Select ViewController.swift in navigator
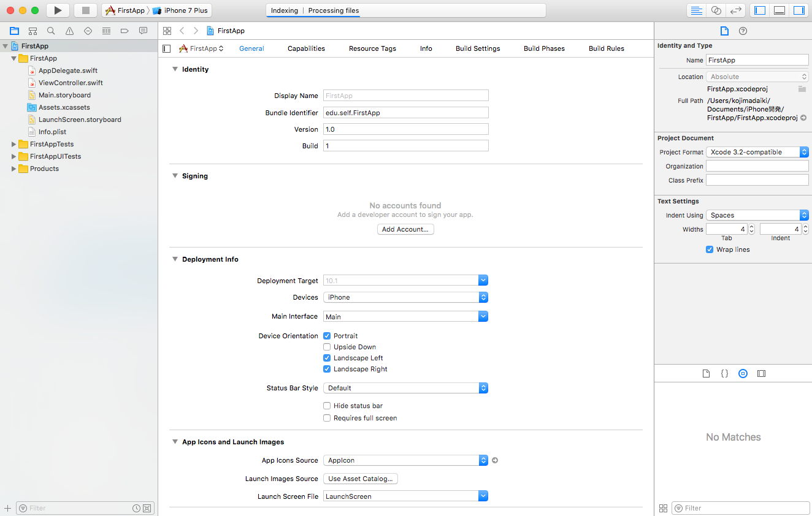The width and height of the screenshot is (812, 516). [x=71, y=83]
